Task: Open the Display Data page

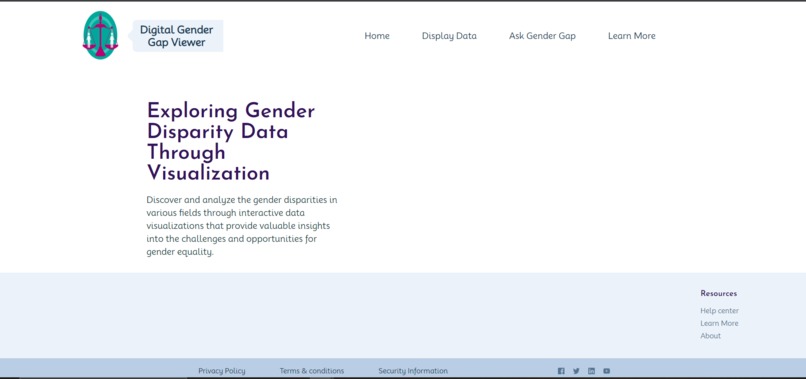Action: pos(449,36)
